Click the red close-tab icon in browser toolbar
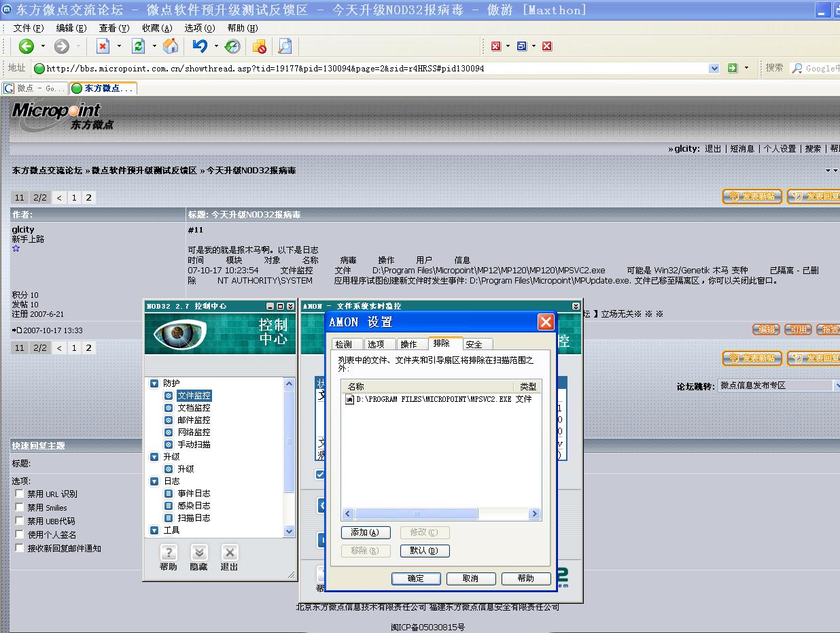 (x=496, y=46)
